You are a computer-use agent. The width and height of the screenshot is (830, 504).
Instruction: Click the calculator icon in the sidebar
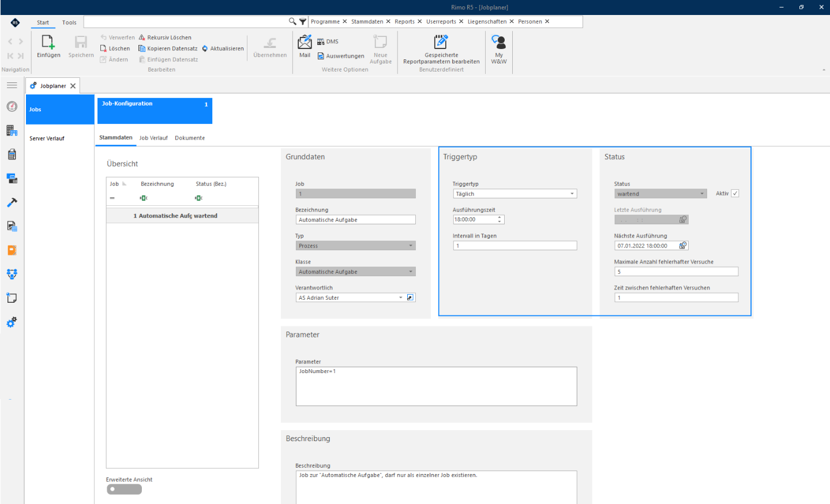[x=12, y=155]
